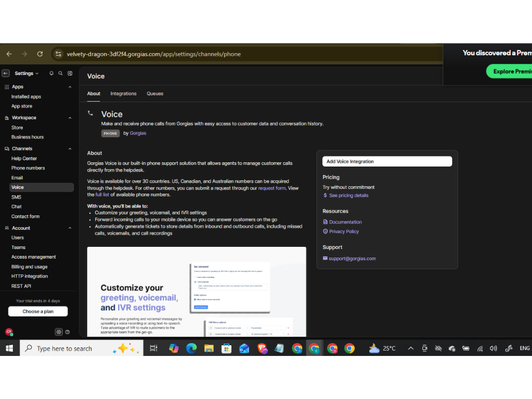The height and width of the screenshot is (399, 532).
Task: Open Help Center channel settings
Action: pos(24,159)
